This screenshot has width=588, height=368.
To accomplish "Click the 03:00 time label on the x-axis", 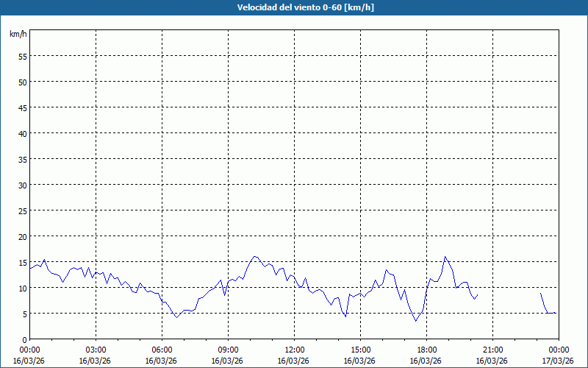I will coord(96,350).
